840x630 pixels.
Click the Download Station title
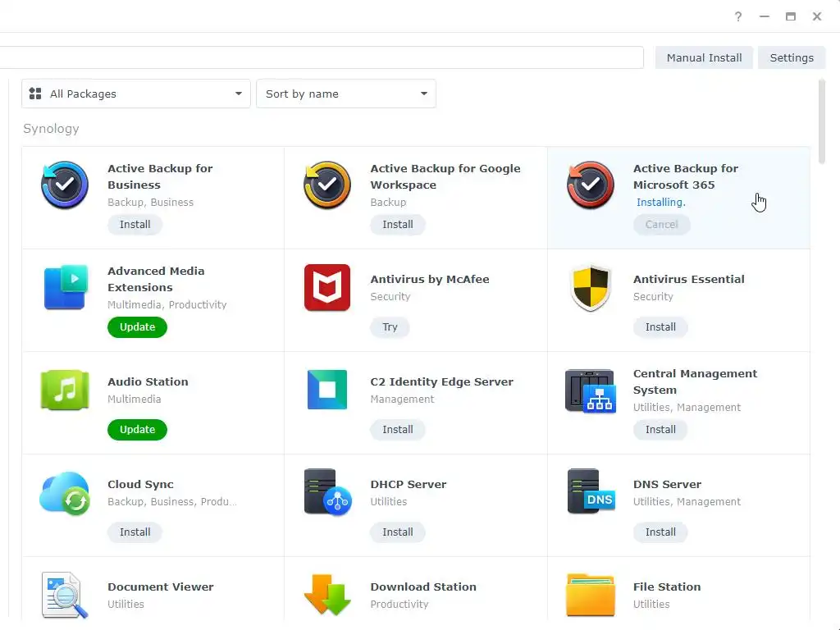pos(423,587)
